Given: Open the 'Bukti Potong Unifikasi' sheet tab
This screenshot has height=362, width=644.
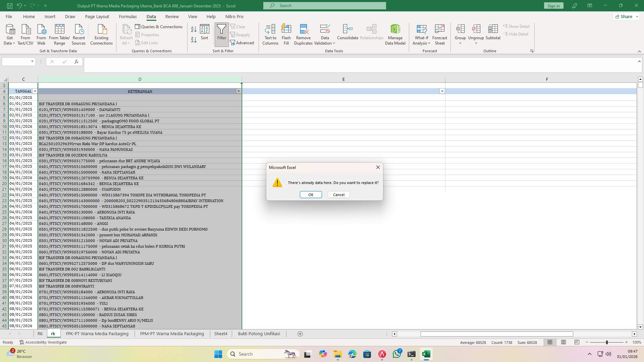Looking at the screenshot, I should 259,334.
